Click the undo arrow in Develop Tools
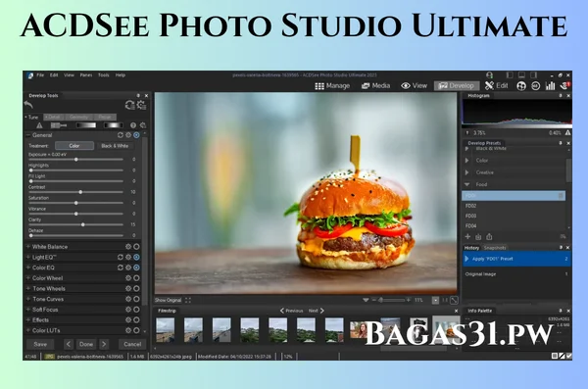588x389 pixels. pos(28,104)
